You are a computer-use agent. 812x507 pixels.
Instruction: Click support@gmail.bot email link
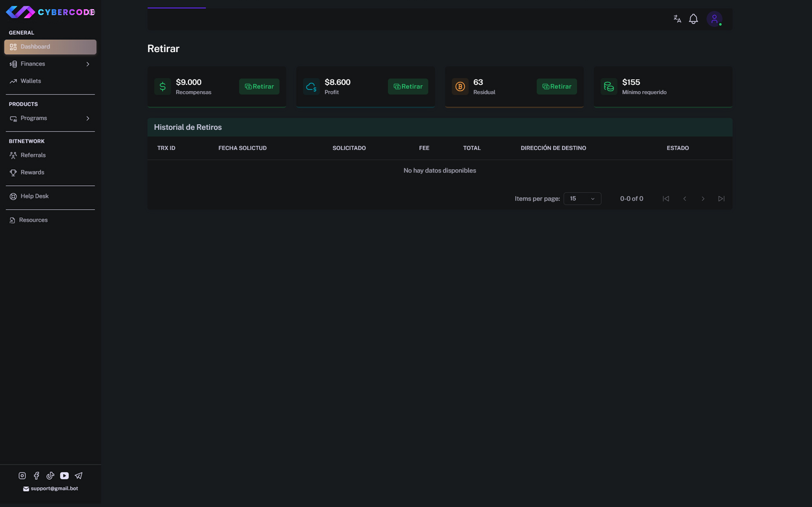point(54,489)
